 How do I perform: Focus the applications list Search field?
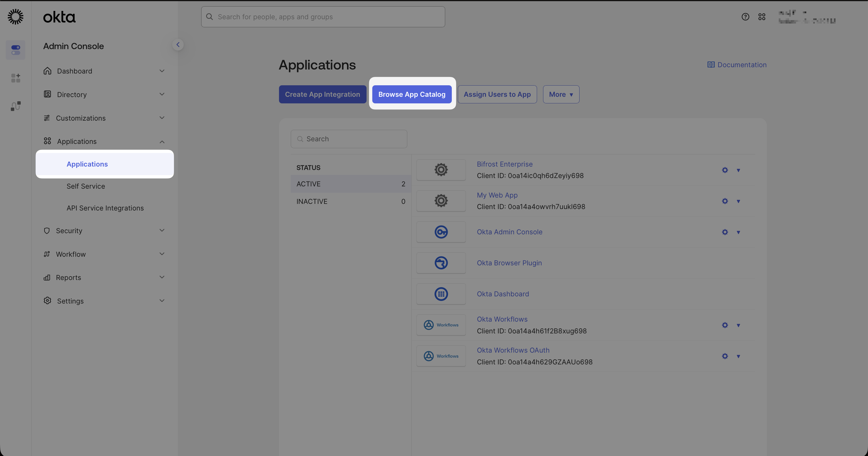coord(349,139)
